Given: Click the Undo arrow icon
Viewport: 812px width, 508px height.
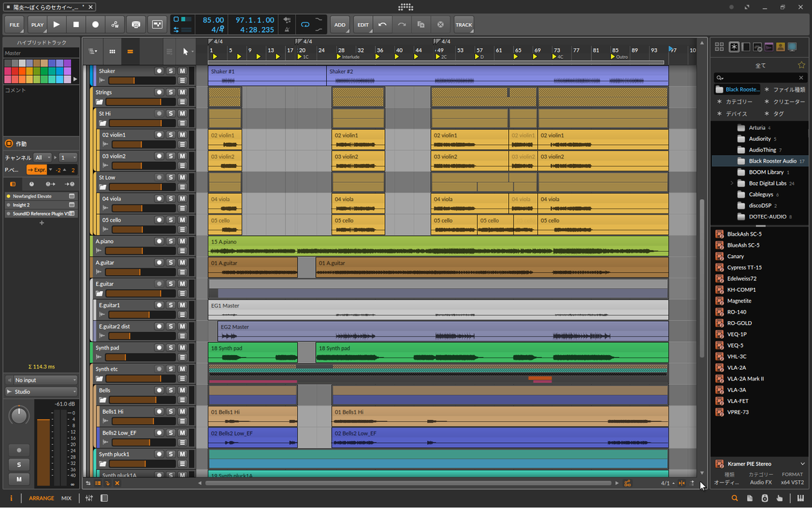Looking at the screenshot, I should 382,24.
